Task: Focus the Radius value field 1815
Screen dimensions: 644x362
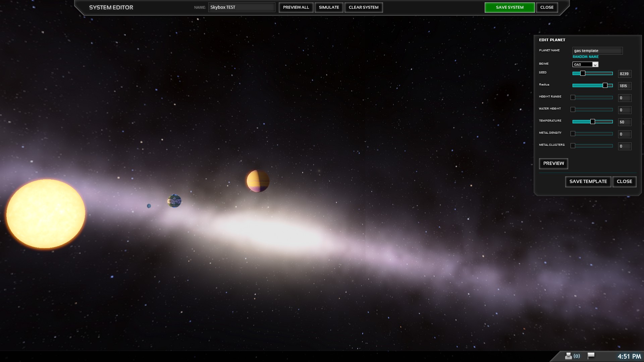Action: [625, 86]
